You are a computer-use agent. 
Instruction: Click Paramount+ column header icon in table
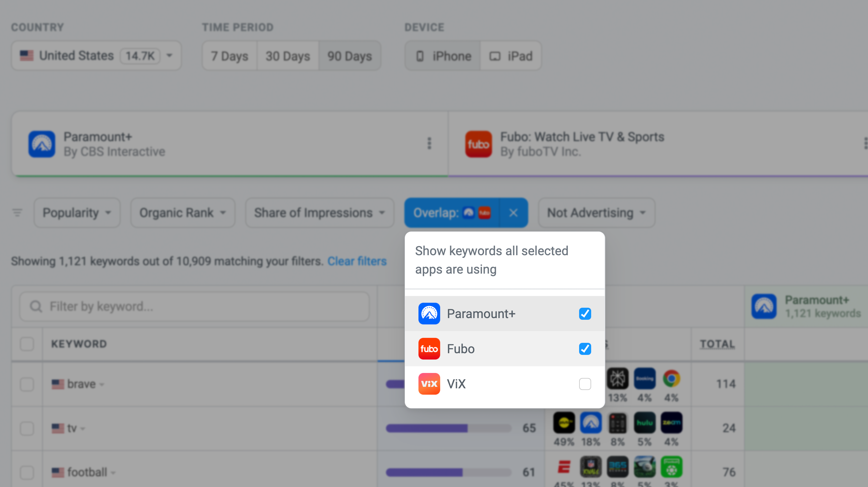[764, 306]
